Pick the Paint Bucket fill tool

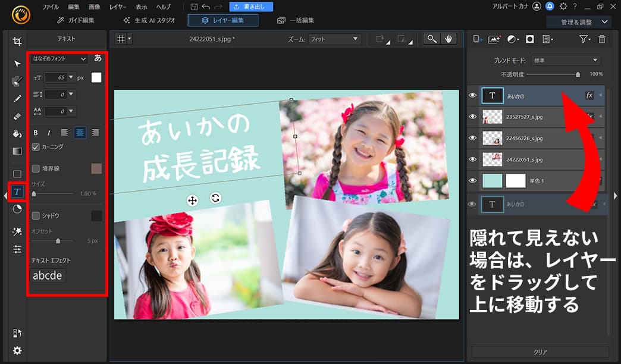click(x=17, y=134)
